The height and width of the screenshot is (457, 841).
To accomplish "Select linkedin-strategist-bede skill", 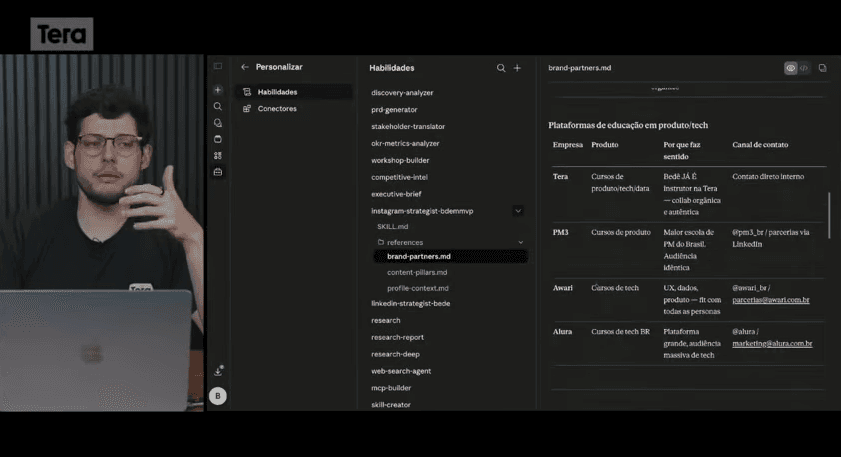I will 410,304.
